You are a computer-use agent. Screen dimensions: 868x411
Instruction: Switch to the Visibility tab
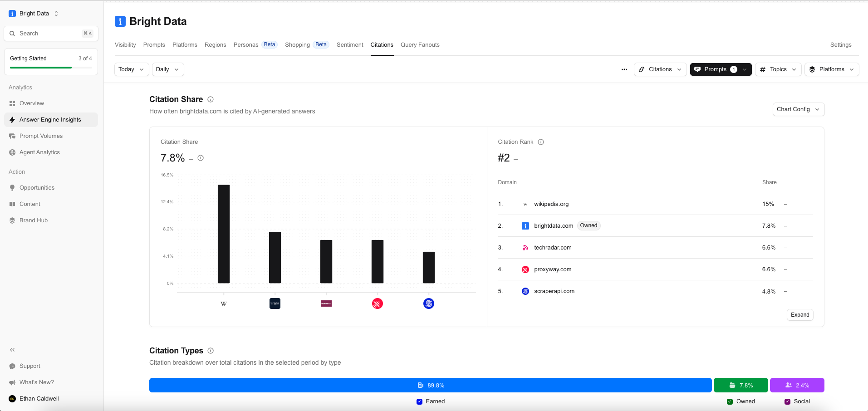(x=125, y=45)
